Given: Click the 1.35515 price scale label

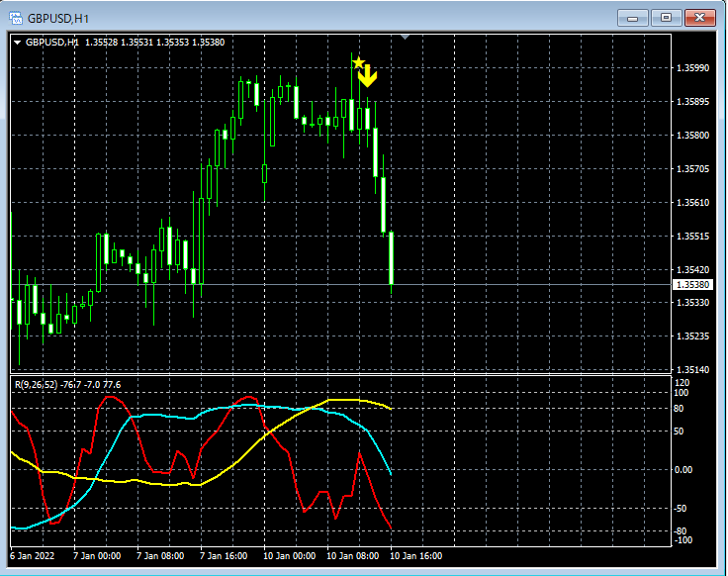Looking at the screenshot, I should (692, 237).
